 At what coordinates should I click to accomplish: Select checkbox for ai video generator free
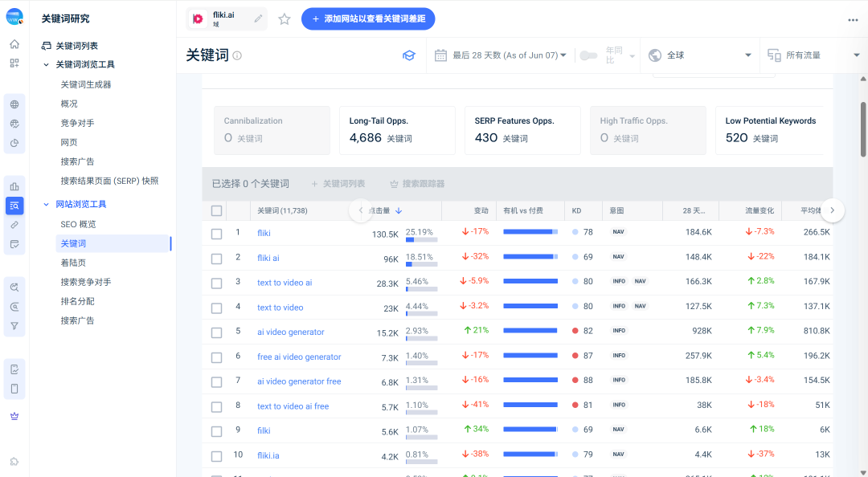pyautogui.click(x=216, y=382)
